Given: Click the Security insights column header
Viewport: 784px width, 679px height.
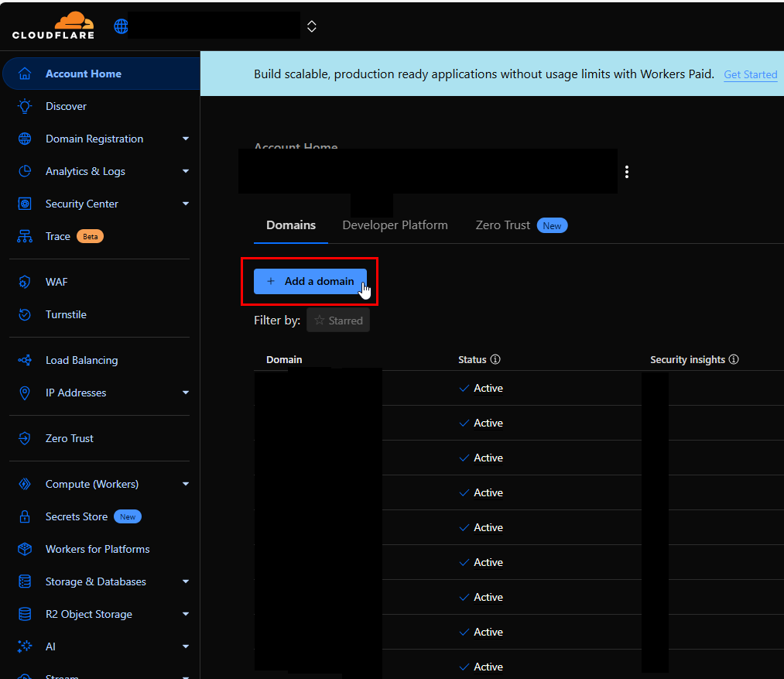Looking at the screenshot, I should point(687,360).
